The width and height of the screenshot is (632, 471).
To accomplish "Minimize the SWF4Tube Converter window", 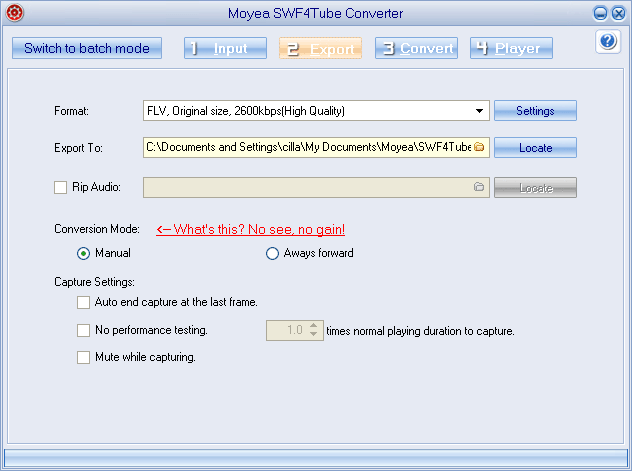I will [600, 13].
